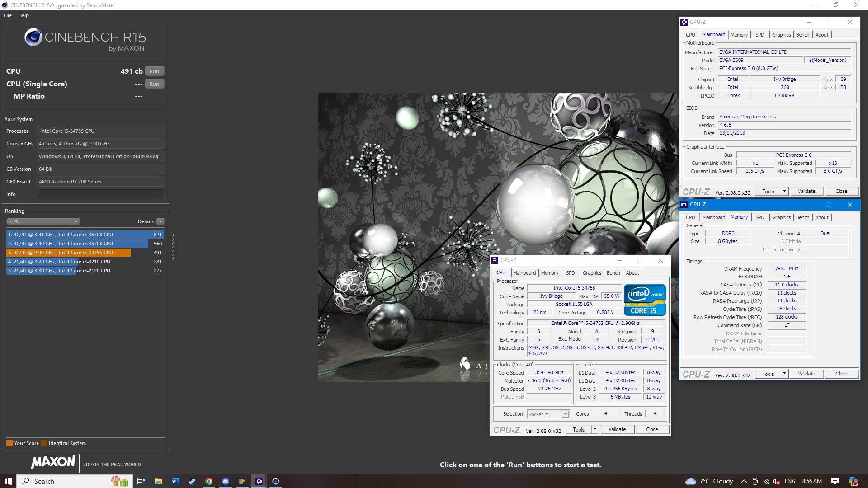Click Tools button in Mainboard CPU-Z window
Image resolution: width=868 pixels, height=488 pixels.
pyautogui.click(x=768, y=192)
